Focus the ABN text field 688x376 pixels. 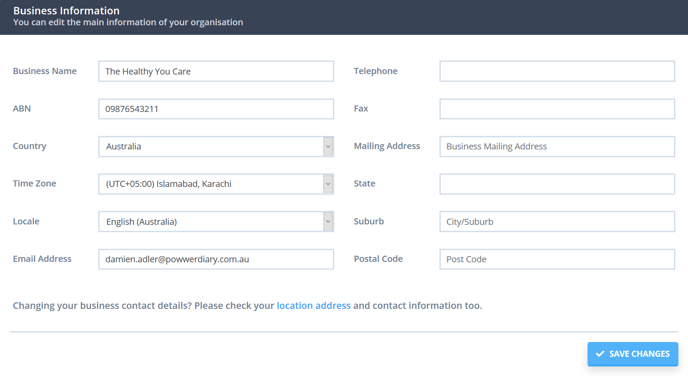click(216, 109)
